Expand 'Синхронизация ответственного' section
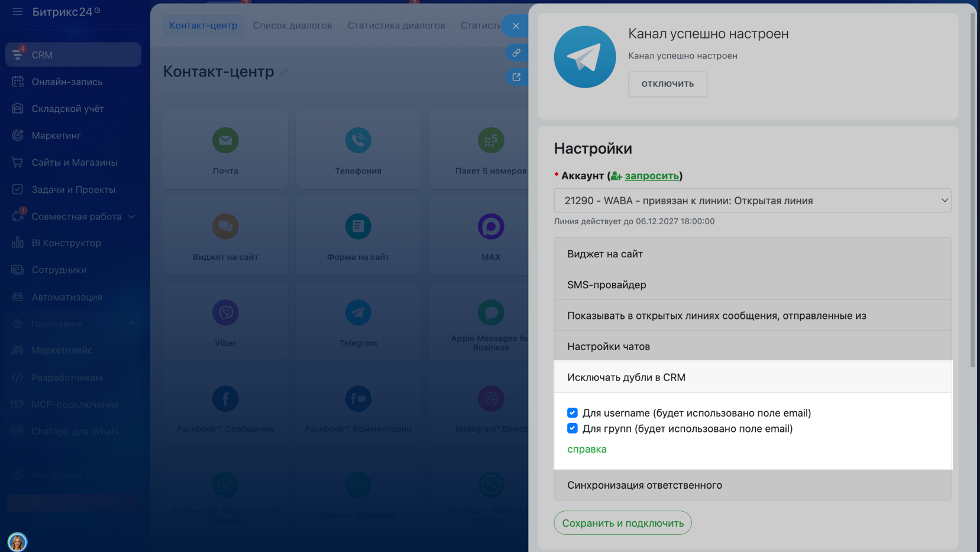Screen dimensions: 980x552 tap(752, 485)
